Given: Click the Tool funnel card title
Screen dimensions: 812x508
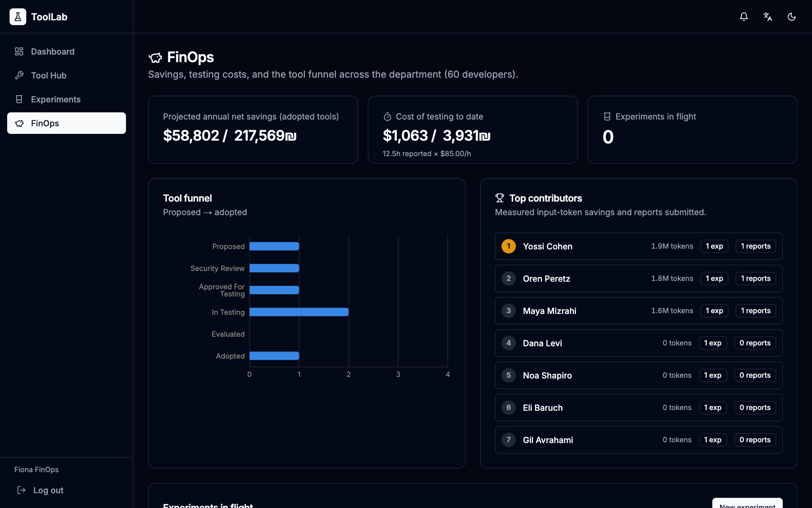Looking at the screenshot, I should 187,198.
